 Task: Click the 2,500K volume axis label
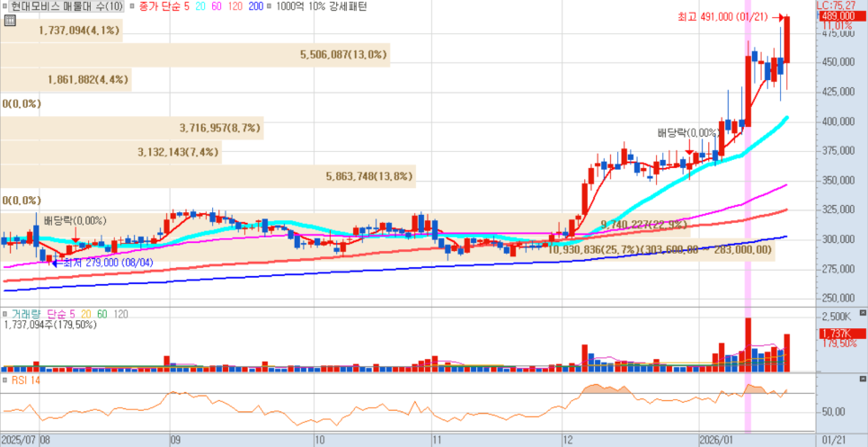click(837, 317)
